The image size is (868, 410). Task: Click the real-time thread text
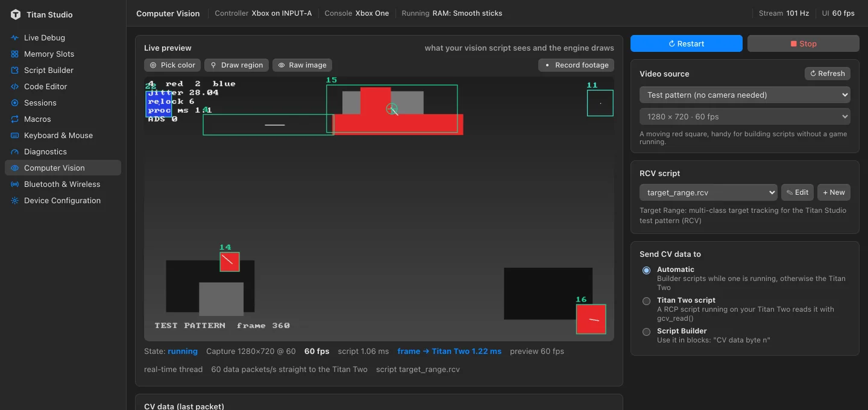(173, 369)
